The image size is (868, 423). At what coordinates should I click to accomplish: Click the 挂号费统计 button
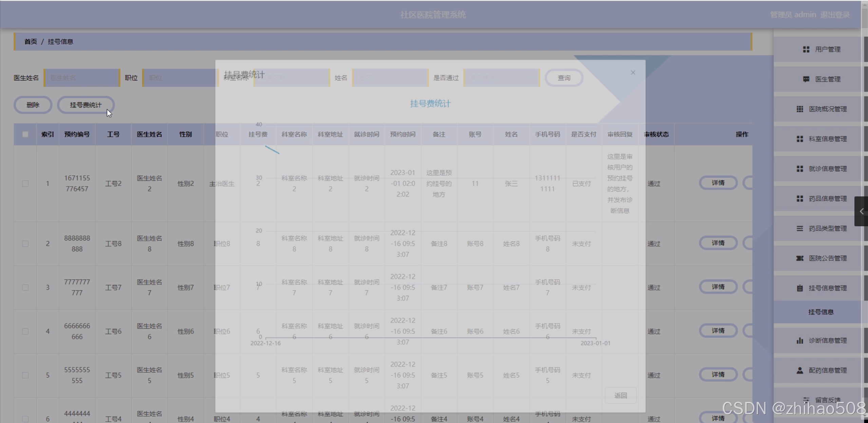pyautogui.click(x=86, y=105)
